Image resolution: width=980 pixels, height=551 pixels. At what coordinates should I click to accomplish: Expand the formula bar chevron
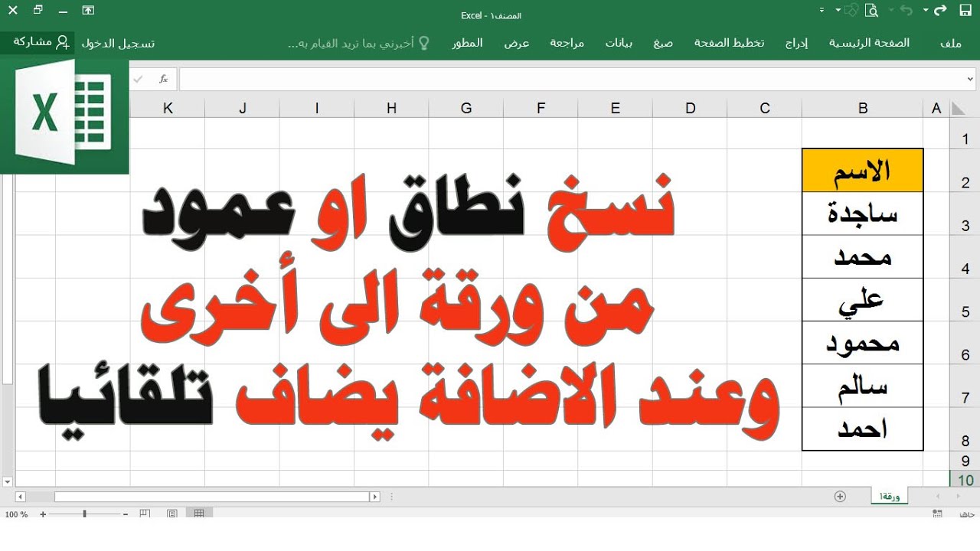[971, 79]
